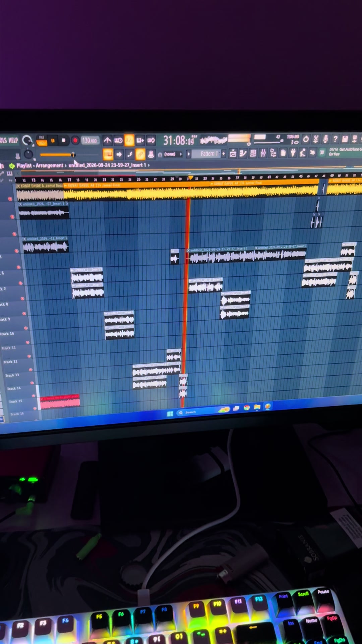Pause playback with the pause button
The height and width of the screenshot is (644, 362).
53,141
